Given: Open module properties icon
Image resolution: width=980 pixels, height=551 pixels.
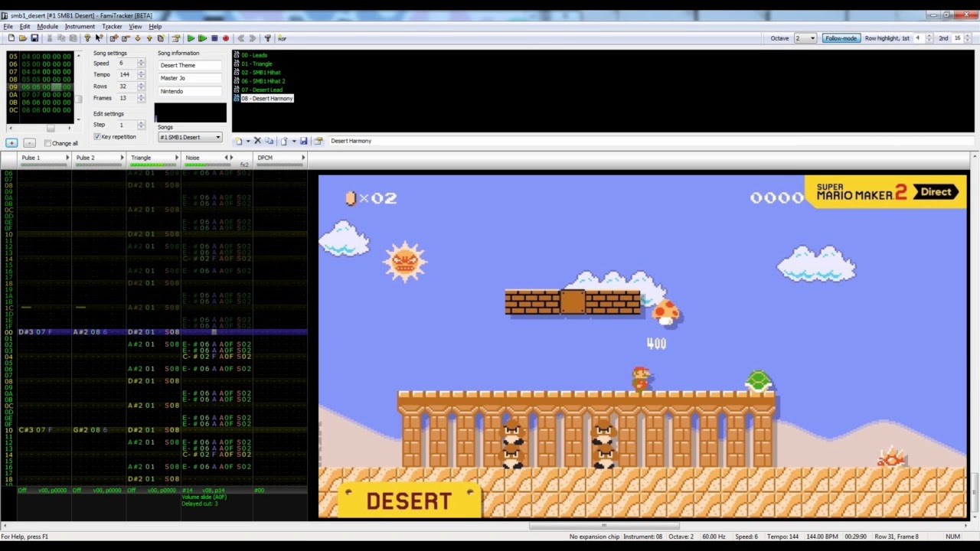Looking at the screenshot, I should click(x=176, y=38).
